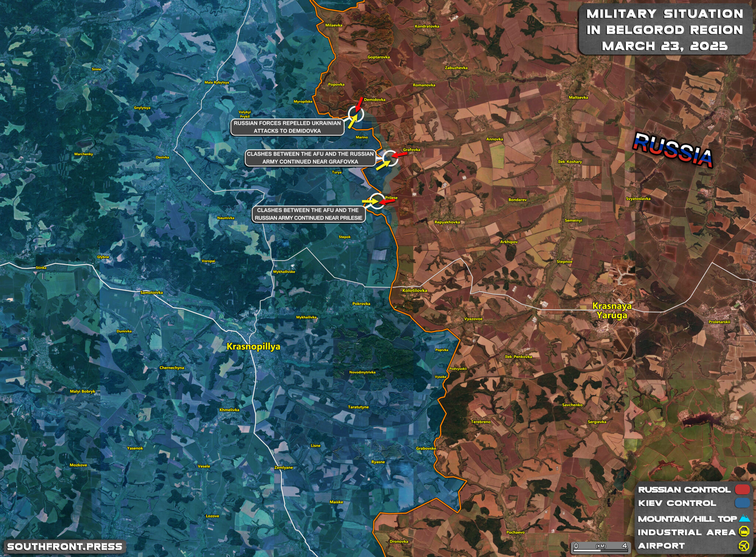Click the white circle marker near Demidovka
The image size is (756, 557).
[356, 114]
